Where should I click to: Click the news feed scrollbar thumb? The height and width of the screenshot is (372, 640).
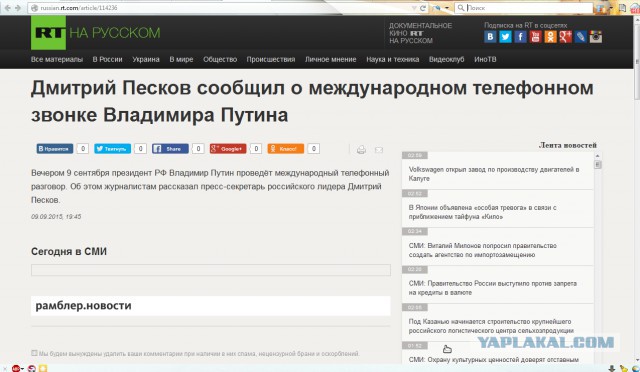tap(598, 165)
